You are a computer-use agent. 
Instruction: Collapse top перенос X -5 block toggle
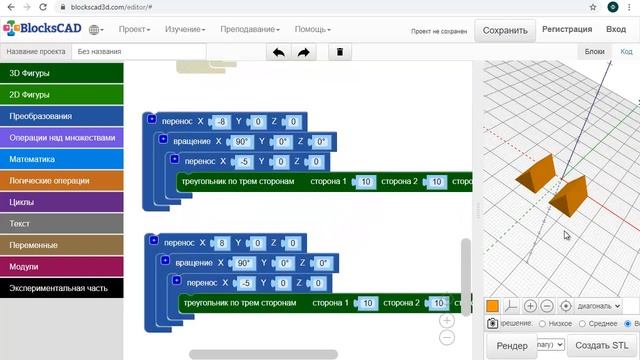[175, 159]
